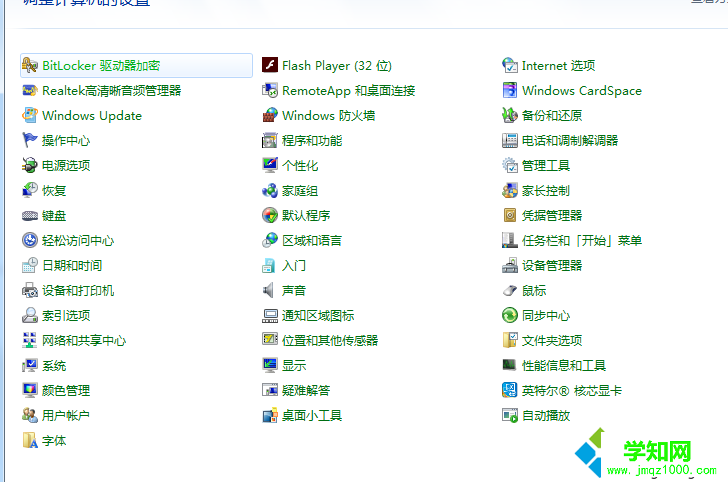Click the Windows CardSpace icon
728x482 pixels.
point(510,91)
